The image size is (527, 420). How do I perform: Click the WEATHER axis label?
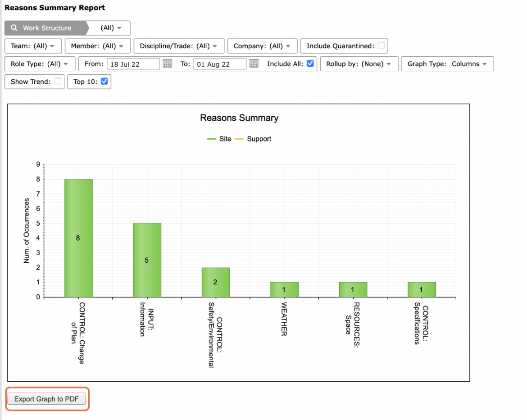tap(284, 319)
